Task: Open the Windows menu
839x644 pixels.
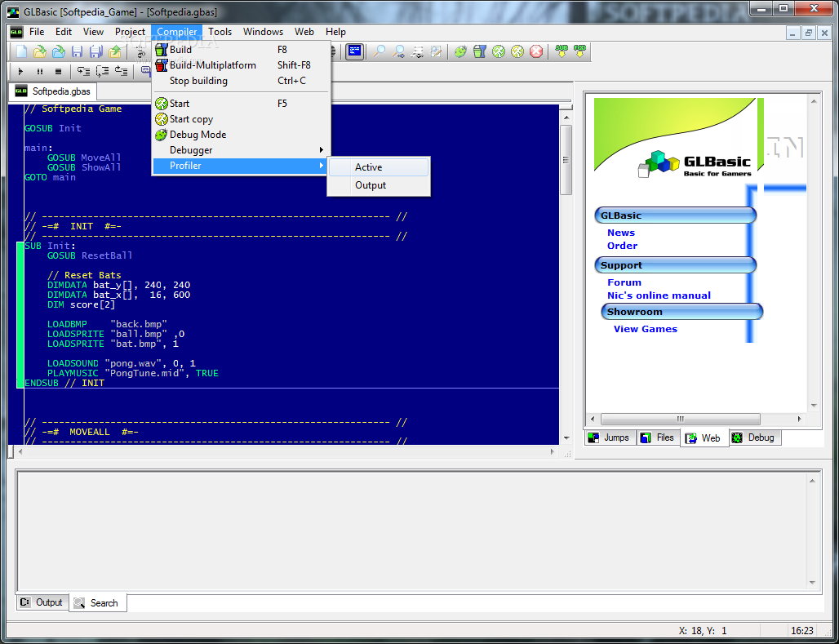Action: (x=264, y=32)
